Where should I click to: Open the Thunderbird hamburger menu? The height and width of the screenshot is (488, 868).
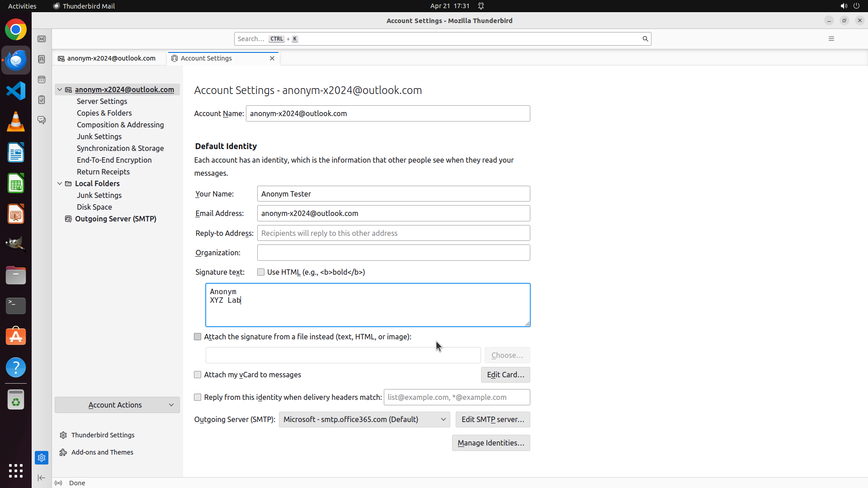coord(831,39)
